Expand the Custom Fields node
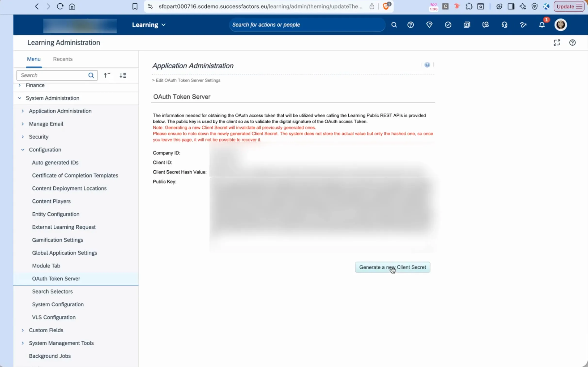Screen dimensions: 588x367 (x=23, y=330)
